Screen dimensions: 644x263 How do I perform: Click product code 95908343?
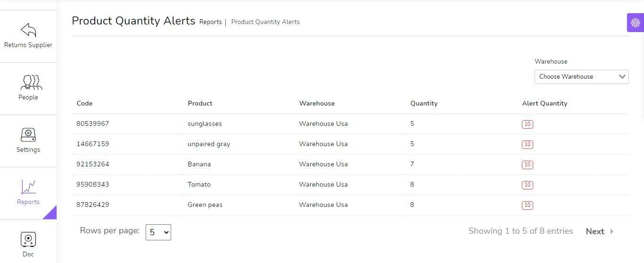coord(93,185)
